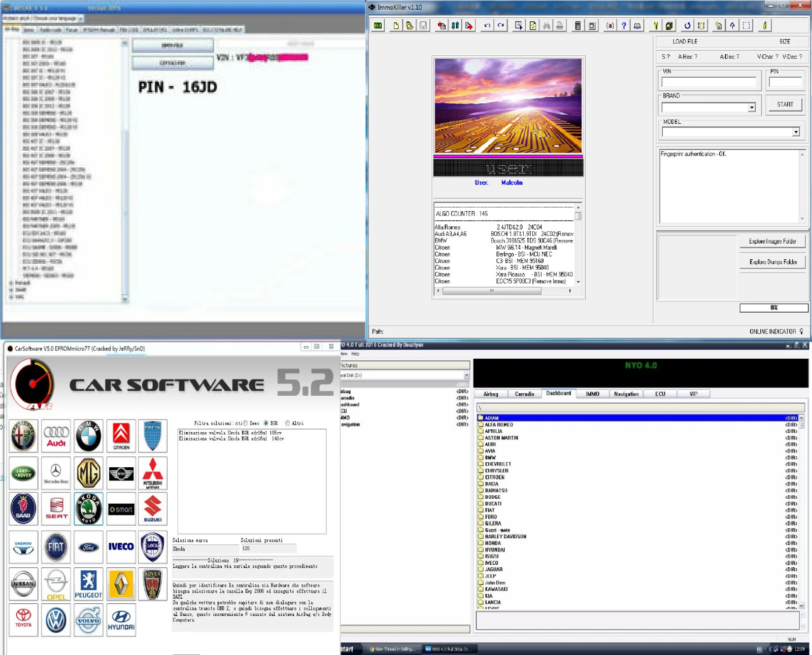Switch to the VIP tab in NYO
Screen dimensions: 812x655
point(693,394)
